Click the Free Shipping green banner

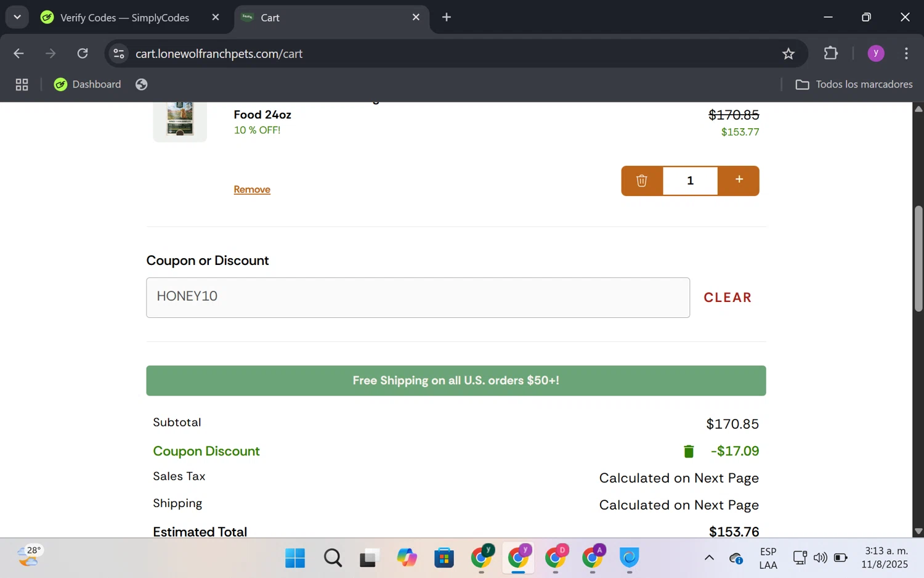456,381
